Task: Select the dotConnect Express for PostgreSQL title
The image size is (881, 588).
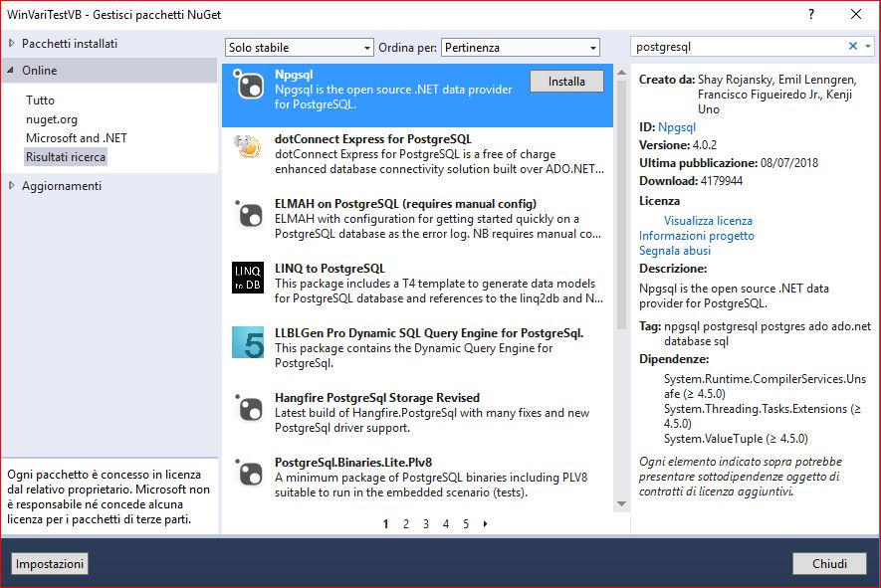Action: tap(373, 139)
